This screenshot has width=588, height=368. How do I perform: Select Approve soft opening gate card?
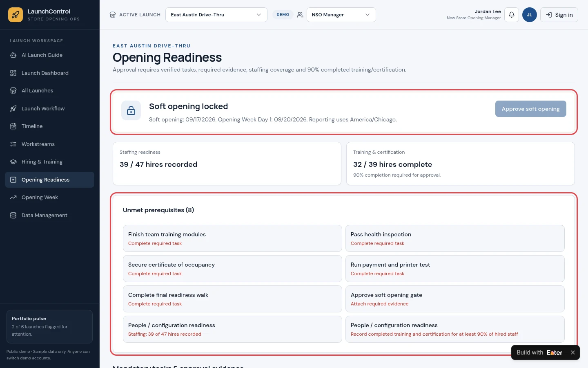[455, 299]
